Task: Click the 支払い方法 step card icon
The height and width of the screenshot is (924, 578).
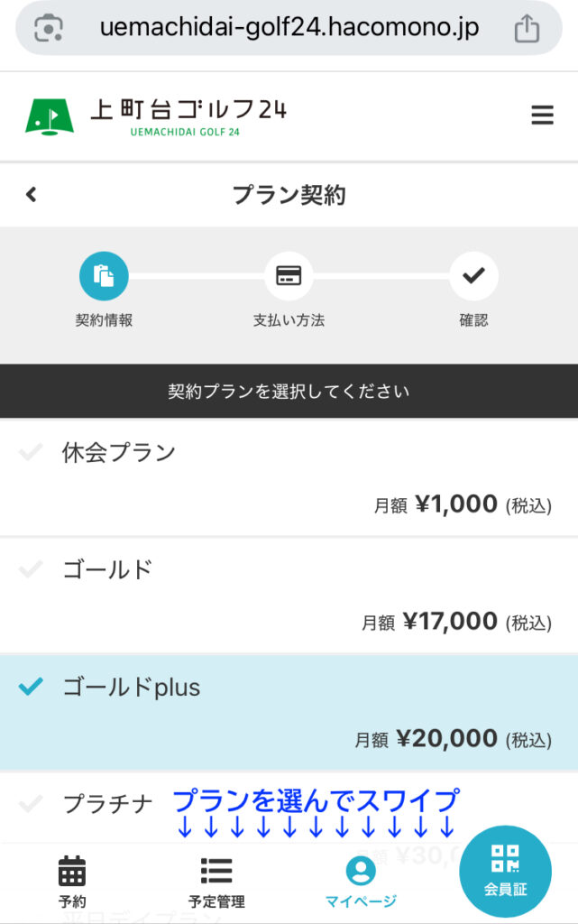Action: coord(289,275)
